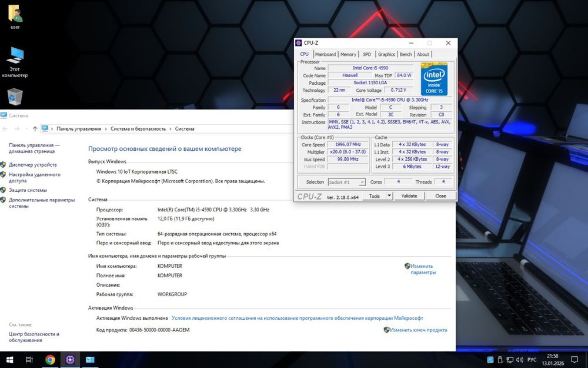Viewport: 588px width, 368px height.
Task: Go up one level in Система window
Action: 35,129
